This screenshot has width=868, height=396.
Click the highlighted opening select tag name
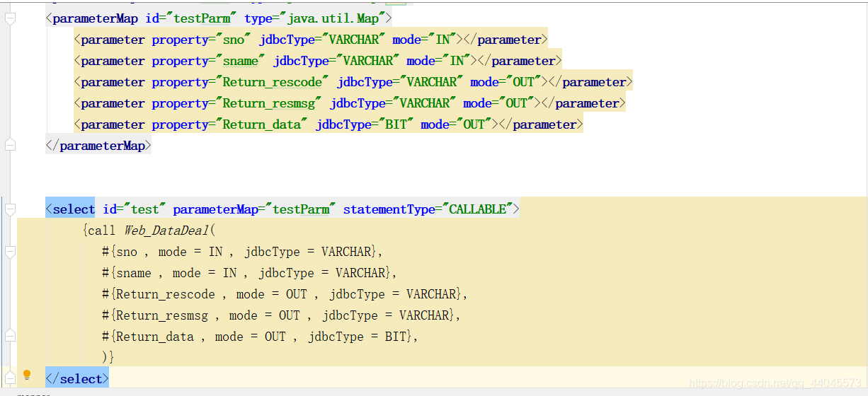coord(74,209)
